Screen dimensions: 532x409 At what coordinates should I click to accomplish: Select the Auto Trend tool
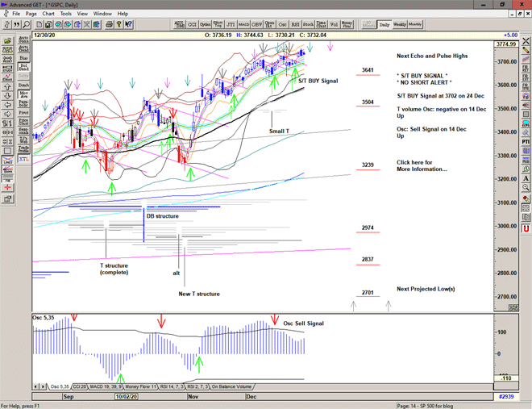[23, 48]
